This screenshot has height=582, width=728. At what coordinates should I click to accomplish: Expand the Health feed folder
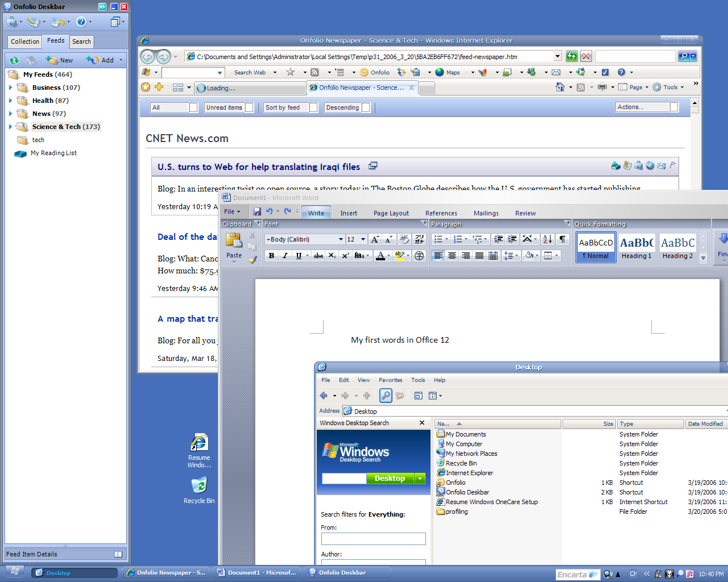10,101
